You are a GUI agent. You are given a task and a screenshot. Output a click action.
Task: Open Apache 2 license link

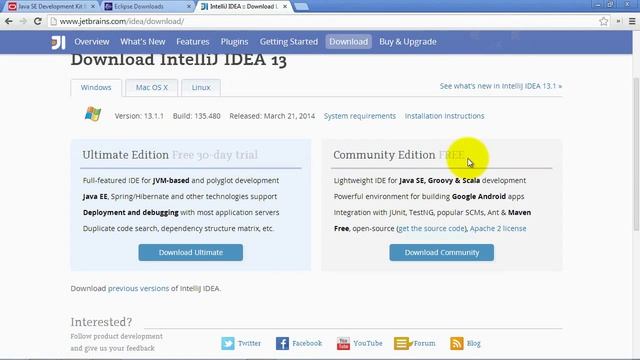click(498, 229)
